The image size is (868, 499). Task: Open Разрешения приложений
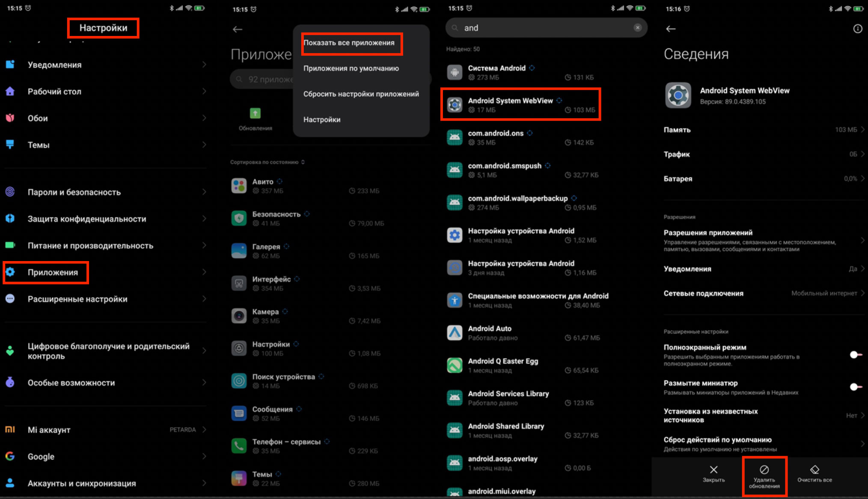click(x=764, y=240)
